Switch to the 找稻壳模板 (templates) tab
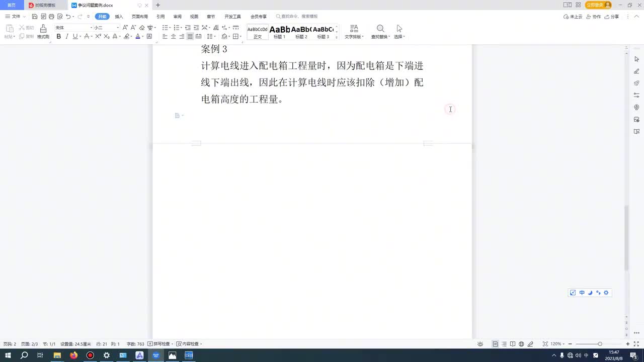644x362 pixels. click(x=45, y=5)
